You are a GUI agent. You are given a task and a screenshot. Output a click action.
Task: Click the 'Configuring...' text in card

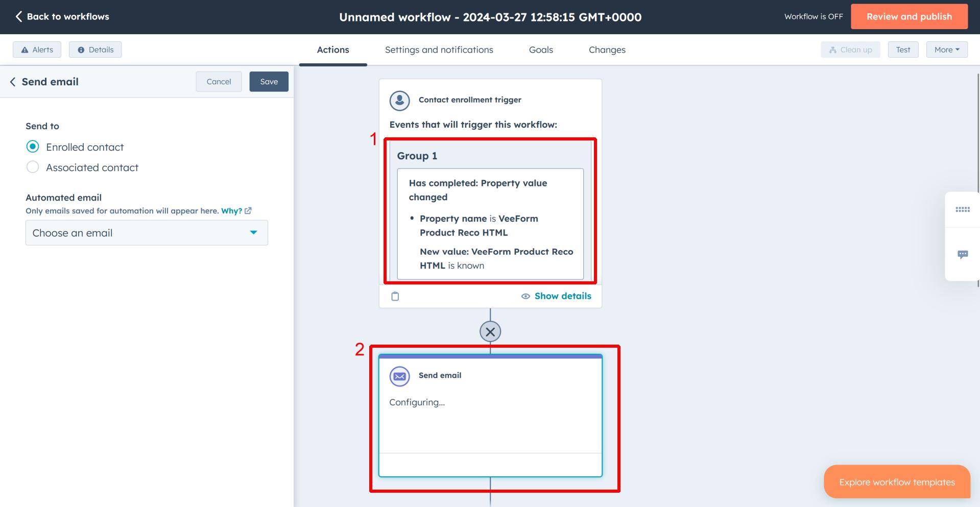click(x=417, y=402)
